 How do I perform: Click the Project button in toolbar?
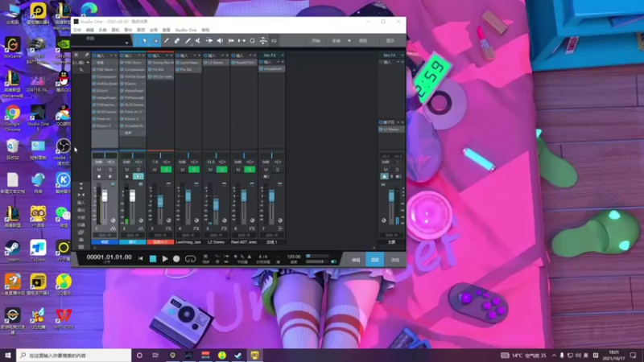(364, 41)
